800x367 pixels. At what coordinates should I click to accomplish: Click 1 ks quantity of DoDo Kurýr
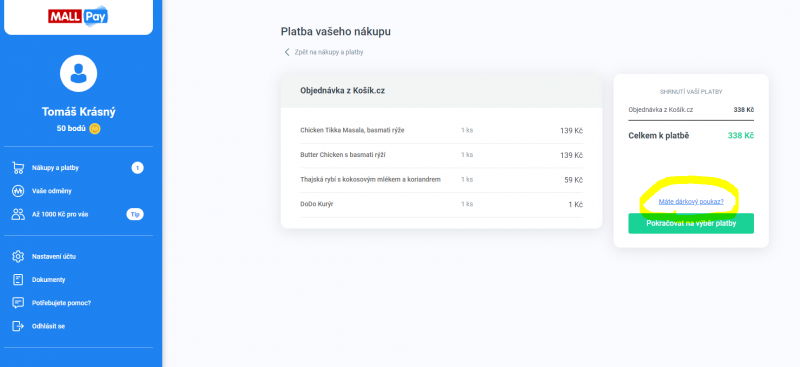[x=467, y=204]
